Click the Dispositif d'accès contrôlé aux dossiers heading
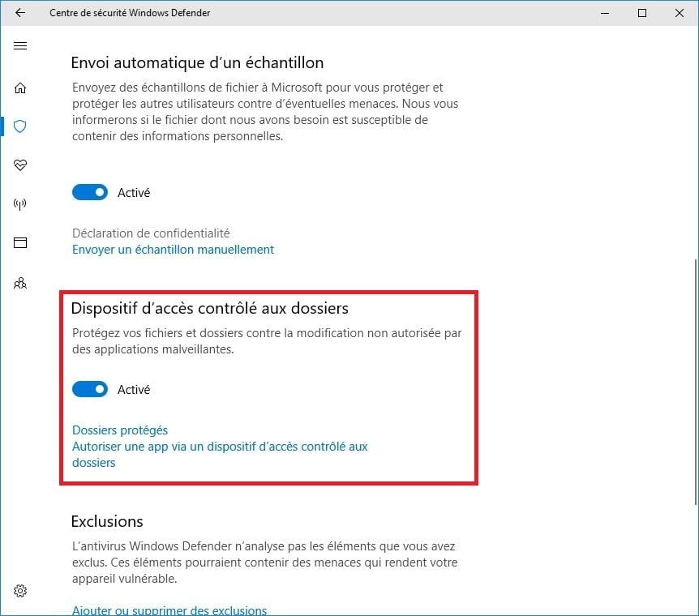This screenshot has width=699, height=616. tap(210, 309)
